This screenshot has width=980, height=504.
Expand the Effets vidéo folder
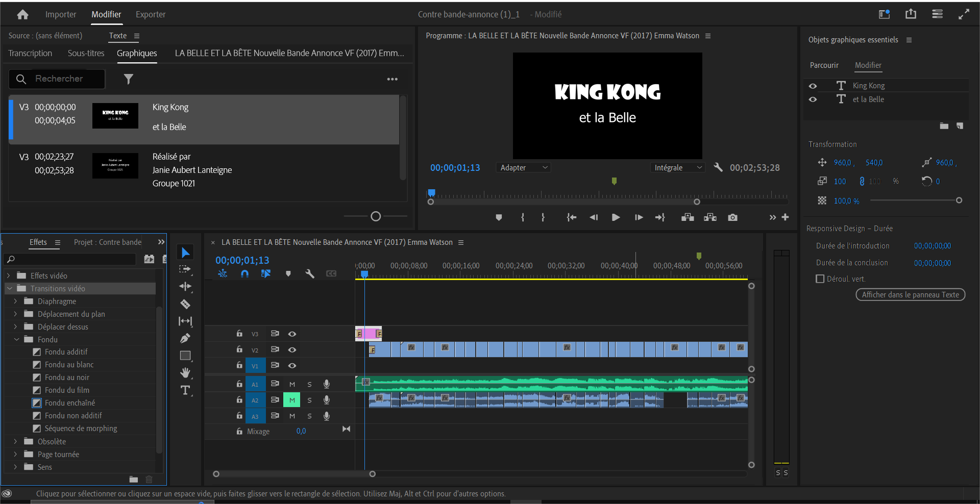(9, 275)
